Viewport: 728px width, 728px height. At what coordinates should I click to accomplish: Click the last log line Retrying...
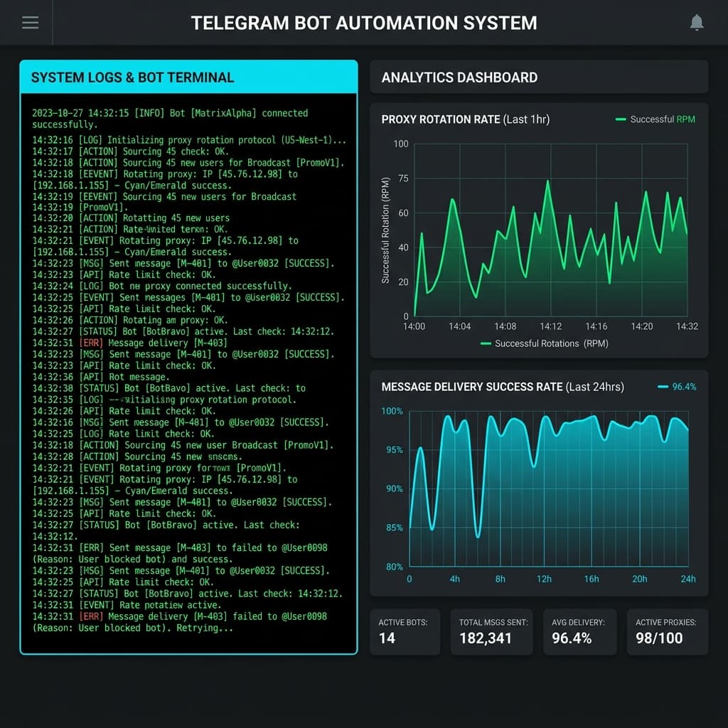[179, 622]
